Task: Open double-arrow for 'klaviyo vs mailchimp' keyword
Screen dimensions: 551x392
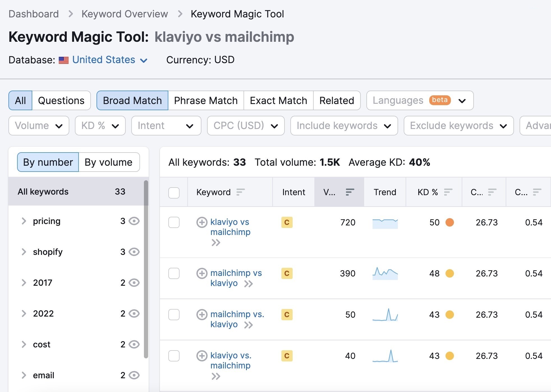Action: pos(216,243)
